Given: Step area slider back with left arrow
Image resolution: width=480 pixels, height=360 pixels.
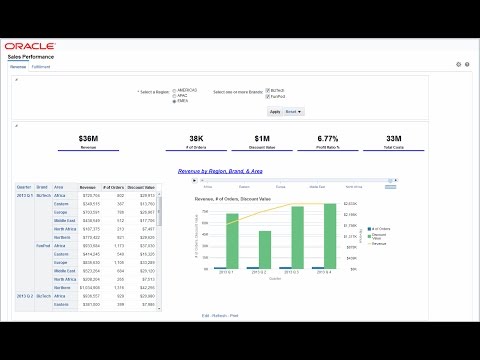Looking at the screenshot, I should pos(202,180).
